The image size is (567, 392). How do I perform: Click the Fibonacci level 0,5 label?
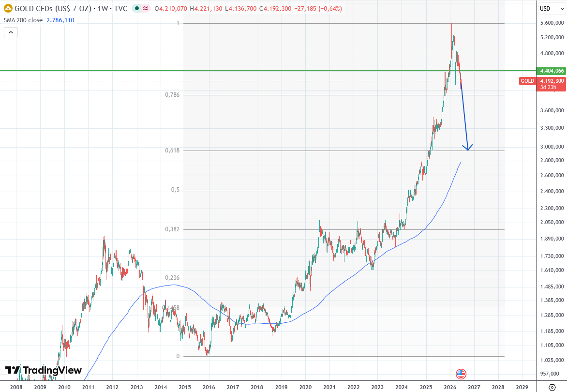coord(175,190)
